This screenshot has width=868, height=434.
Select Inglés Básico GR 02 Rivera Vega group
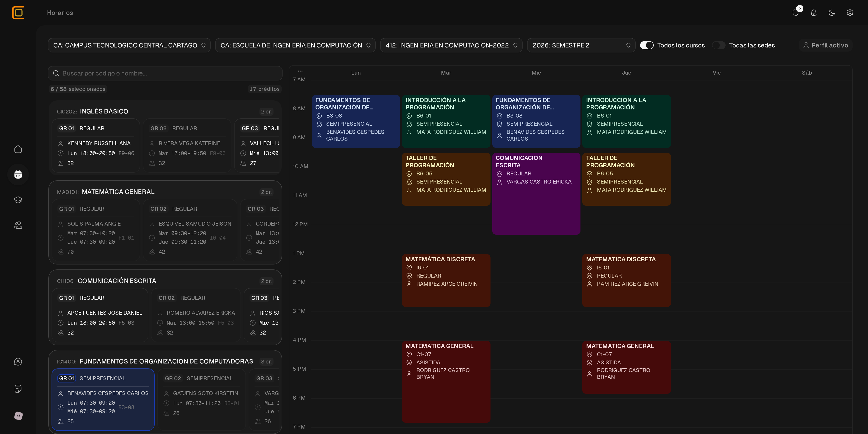click(187, 146)
